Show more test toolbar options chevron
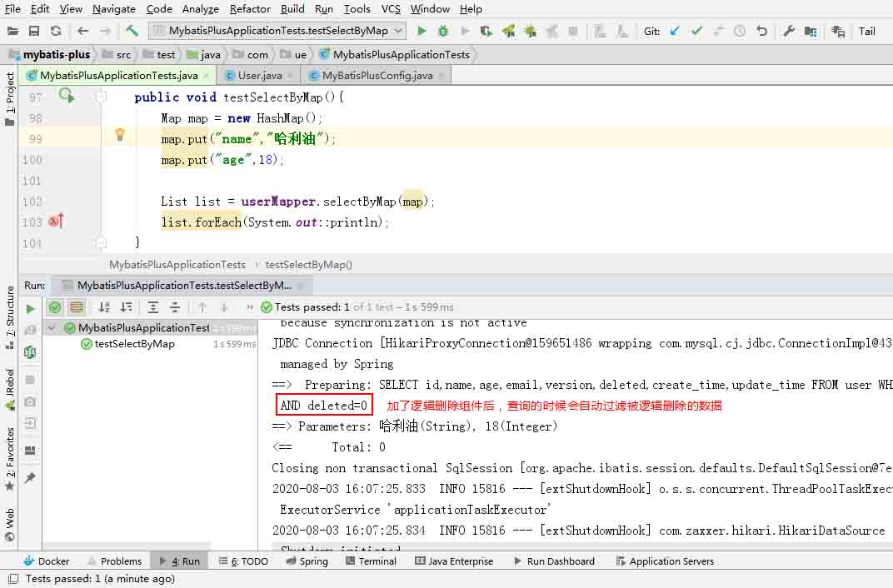Viewport: 893px width, 588px height. 249,307
